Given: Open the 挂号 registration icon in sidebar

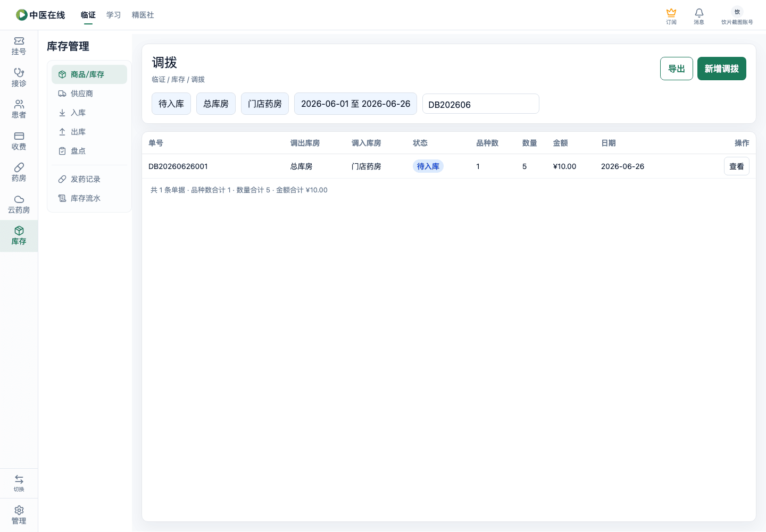Looking at the screenshot, I should (19, 41).
